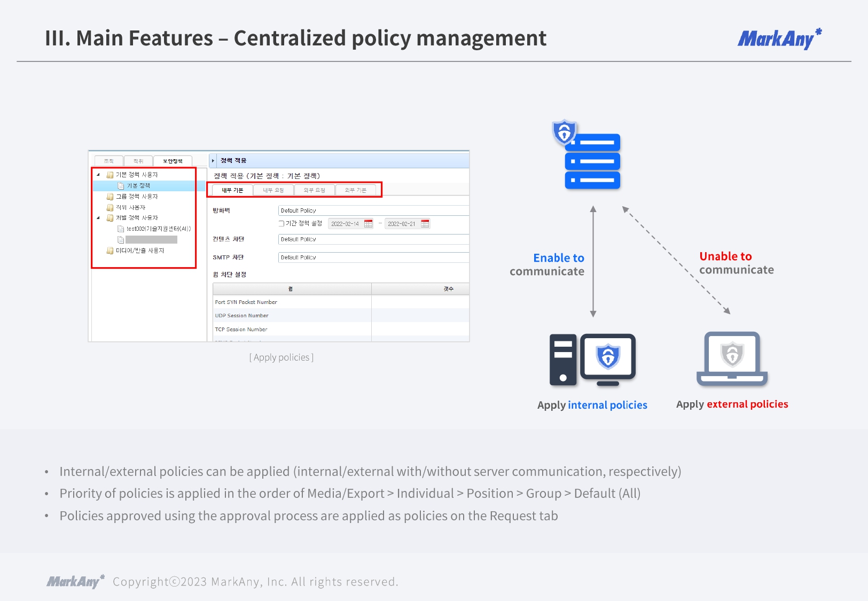Click the SMTP 차단 Default Policy field
Viewport: 868px width, 601px height.
coord(373,257)
